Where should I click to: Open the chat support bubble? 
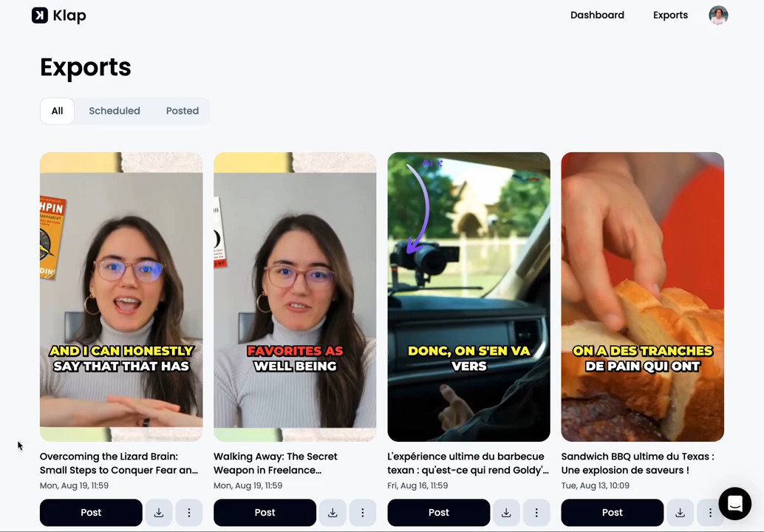734,503
